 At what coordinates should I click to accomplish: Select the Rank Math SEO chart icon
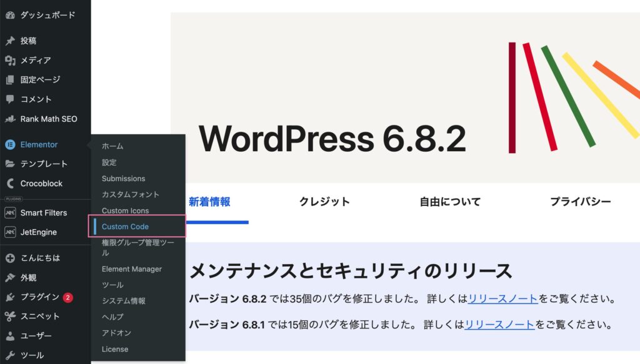click(x=10, y=119)
